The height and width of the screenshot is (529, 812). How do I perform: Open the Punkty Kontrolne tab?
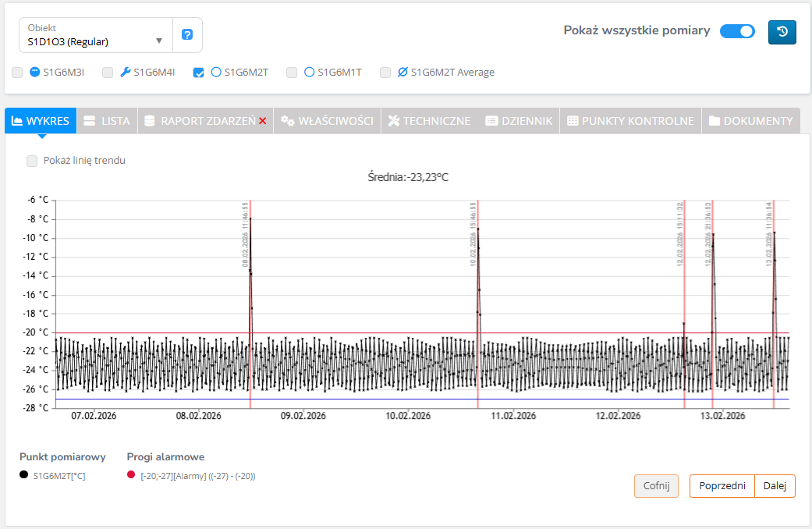click(630, 121)
